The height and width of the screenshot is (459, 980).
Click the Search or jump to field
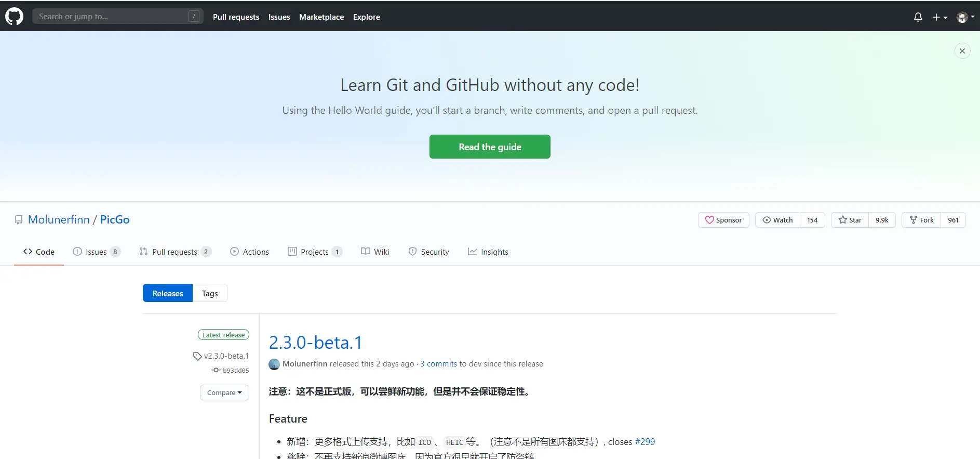(118, 17)
